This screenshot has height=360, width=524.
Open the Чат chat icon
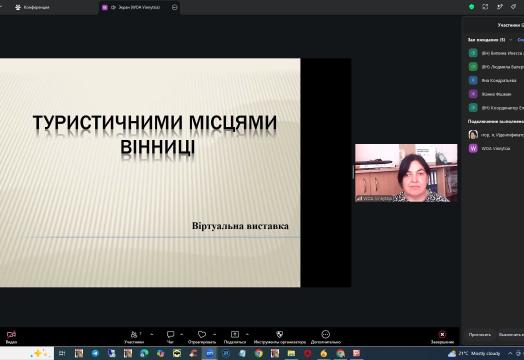(170, 334)
